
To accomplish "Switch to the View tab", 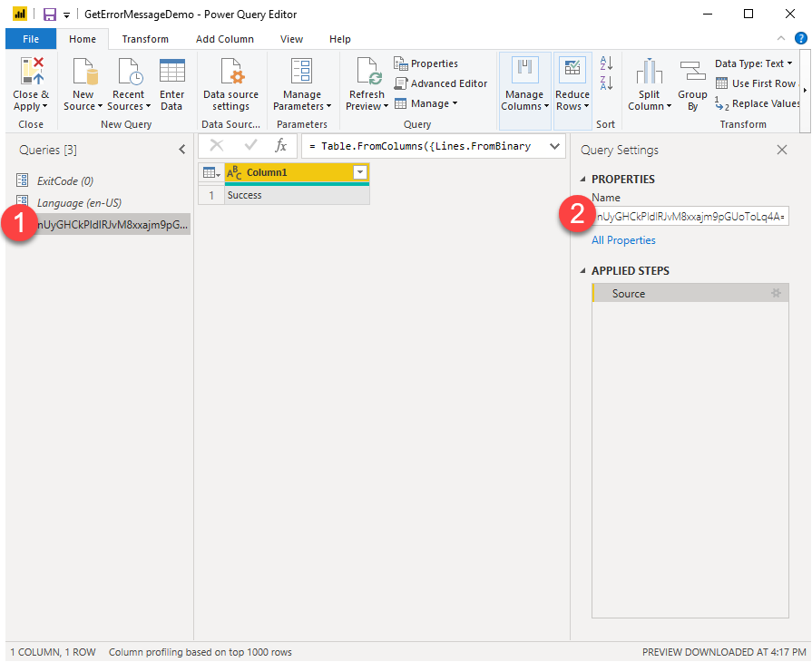I will (x=291, y=39).
